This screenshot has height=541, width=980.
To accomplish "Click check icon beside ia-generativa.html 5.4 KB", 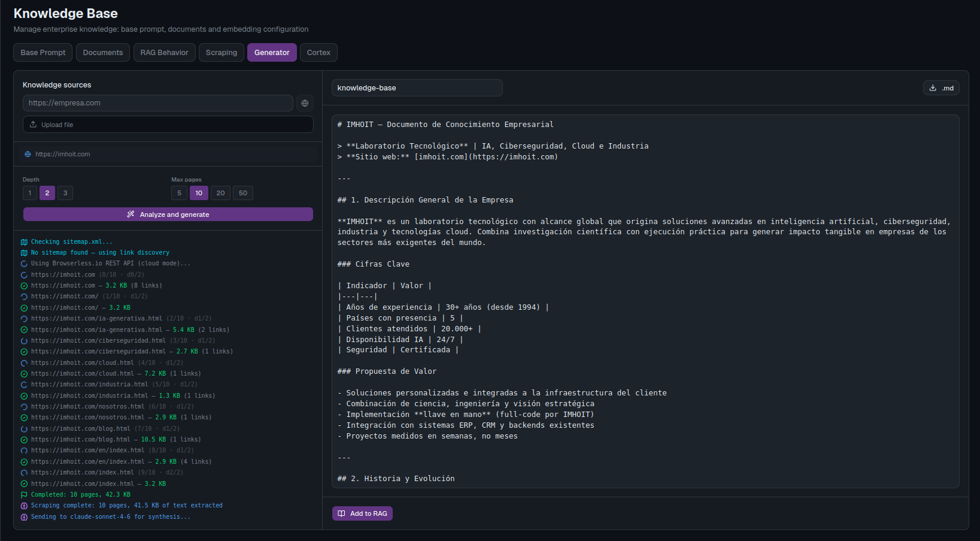I will (24, 330).
